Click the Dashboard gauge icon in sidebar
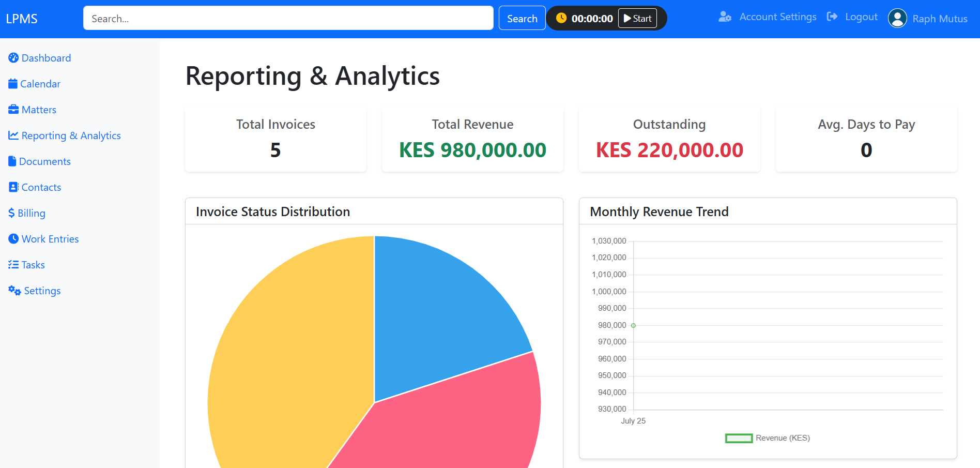This screenshot has width=980, height=468. (x=13, y=58)
